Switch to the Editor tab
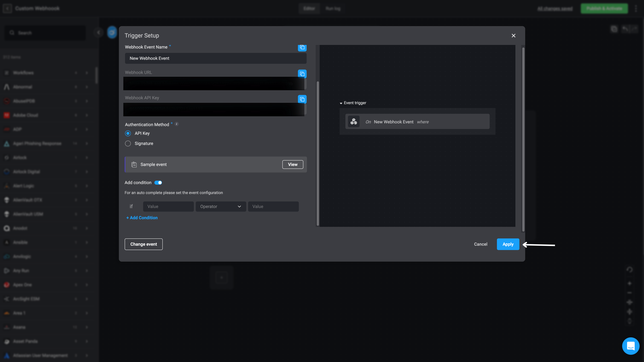 (x=309, y=8)
